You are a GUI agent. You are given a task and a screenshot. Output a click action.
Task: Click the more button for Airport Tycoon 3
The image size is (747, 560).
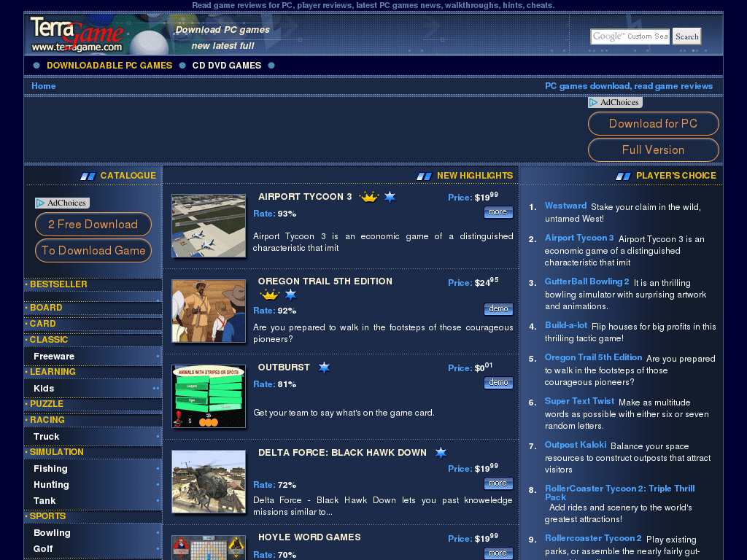pyautogui.click(x=498, y=212)
